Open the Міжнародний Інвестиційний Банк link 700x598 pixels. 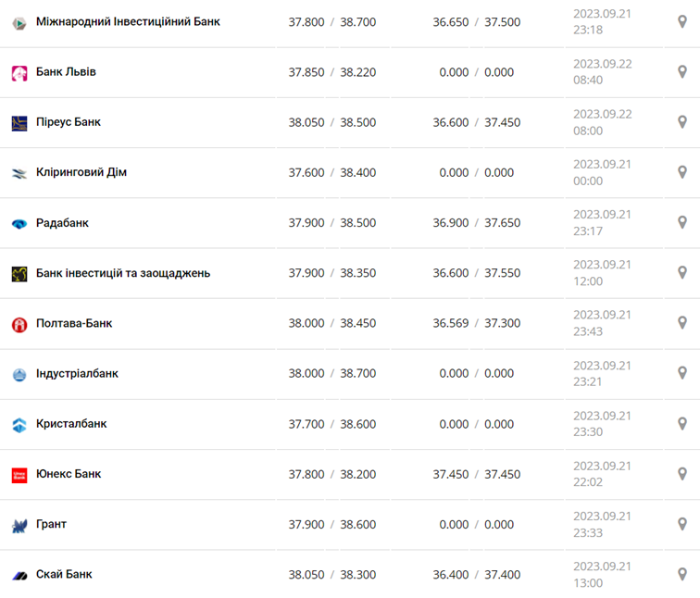click(128, 21)
